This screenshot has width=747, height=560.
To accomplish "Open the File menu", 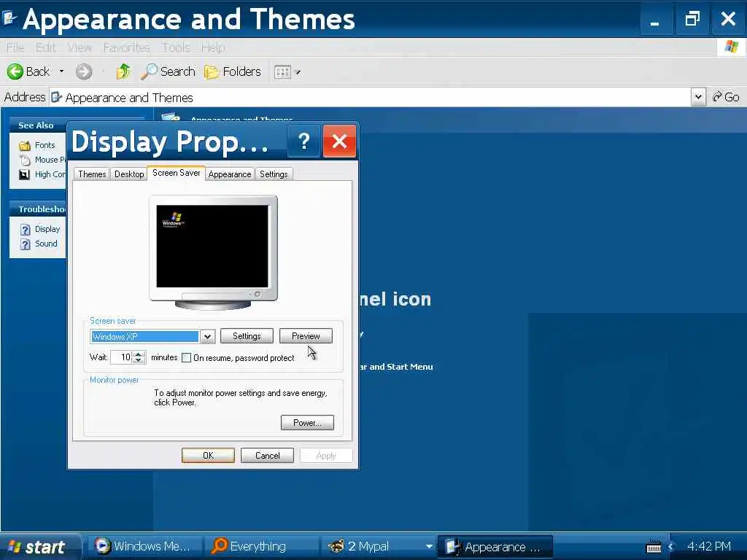I will [15, 47].
